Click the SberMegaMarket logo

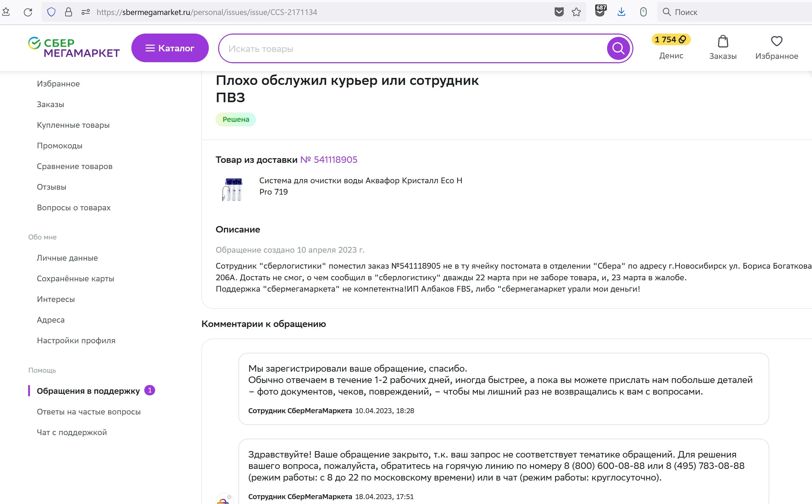[x=74, y=48]
